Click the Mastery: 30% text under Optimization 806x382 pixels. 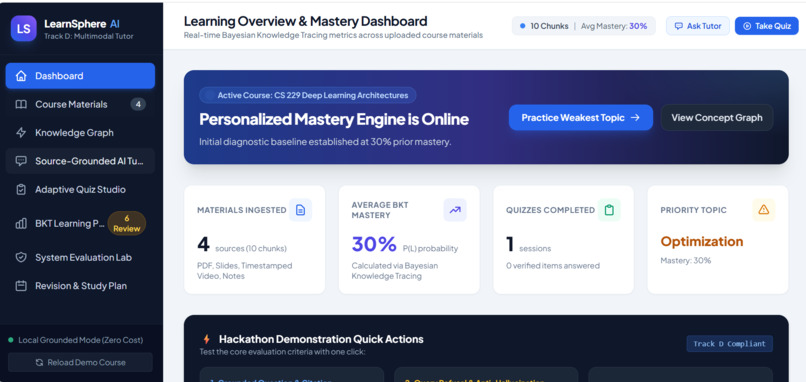tap(686, 261)
